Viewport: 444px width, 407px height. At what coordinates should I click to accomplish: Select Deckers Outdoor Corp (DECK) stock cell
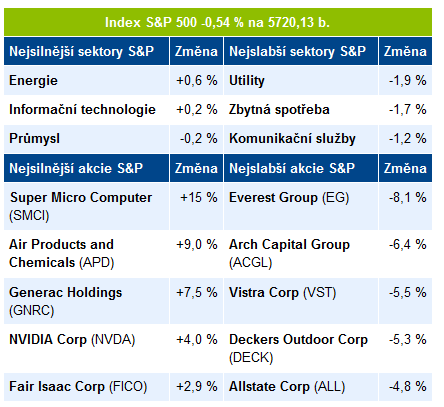click(x=301, y=348)
